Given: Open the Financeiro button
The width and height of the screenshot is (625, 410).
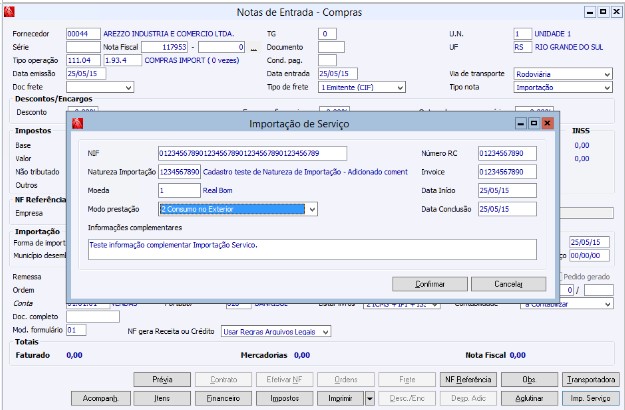Looking at the screenshot, I should tap(223, 398).
